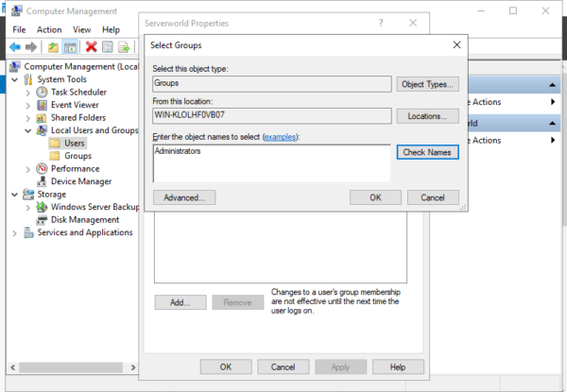Screen dimensions: 567x392
Task: Click the Up one level folder icon
Action: click(53, 47)
